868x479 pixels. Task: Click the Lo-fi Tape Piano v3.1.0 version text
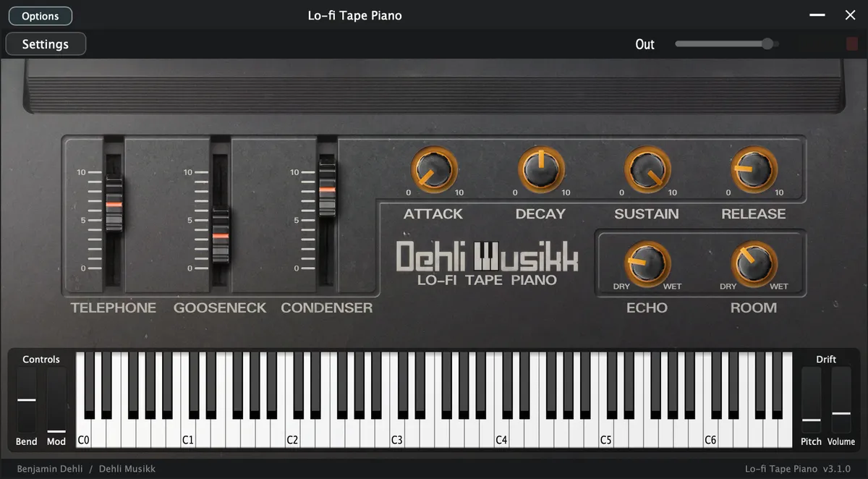pos(798,469)
